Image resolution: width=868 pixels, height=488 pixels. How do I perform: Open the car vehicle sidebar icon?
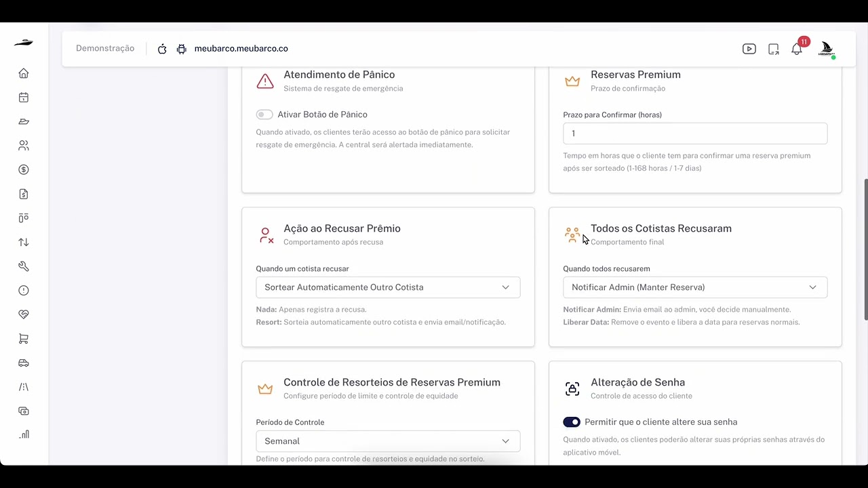(x=24, y=363)
